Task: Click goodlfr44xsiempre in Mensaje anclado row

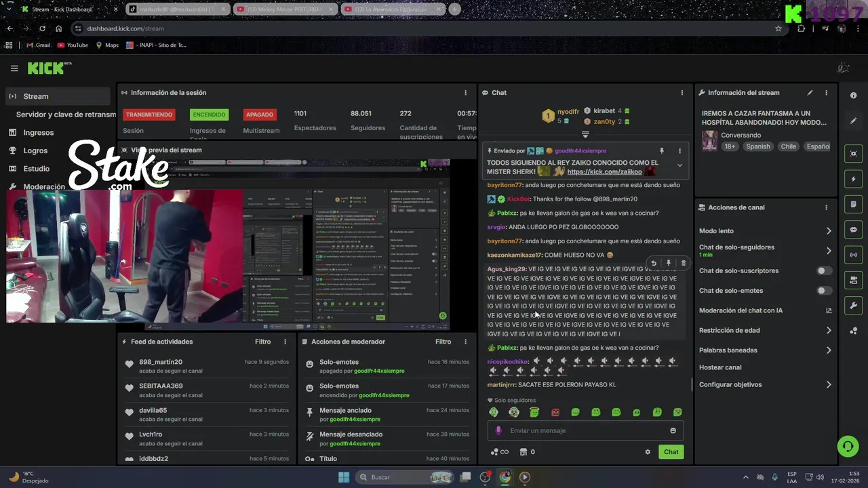Action: [356, 420]
